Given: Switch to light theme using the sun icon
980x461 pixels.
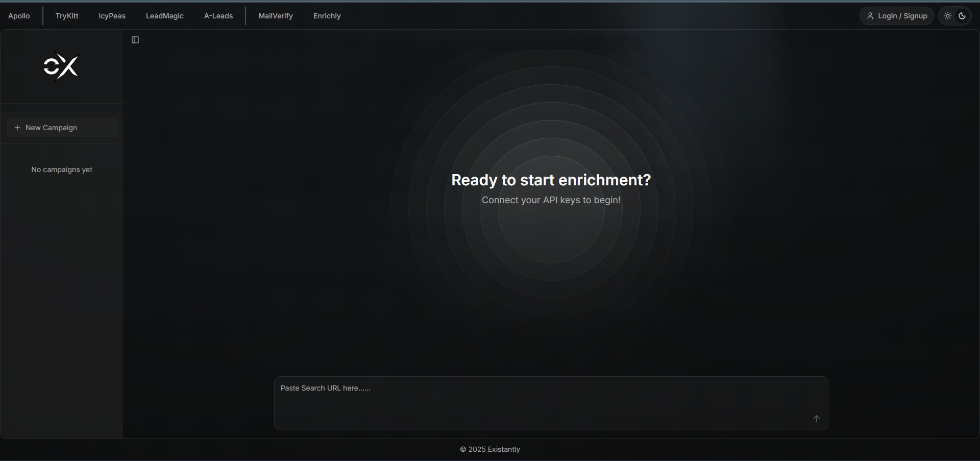Looking at the screenshot, I should pos(948,16).
